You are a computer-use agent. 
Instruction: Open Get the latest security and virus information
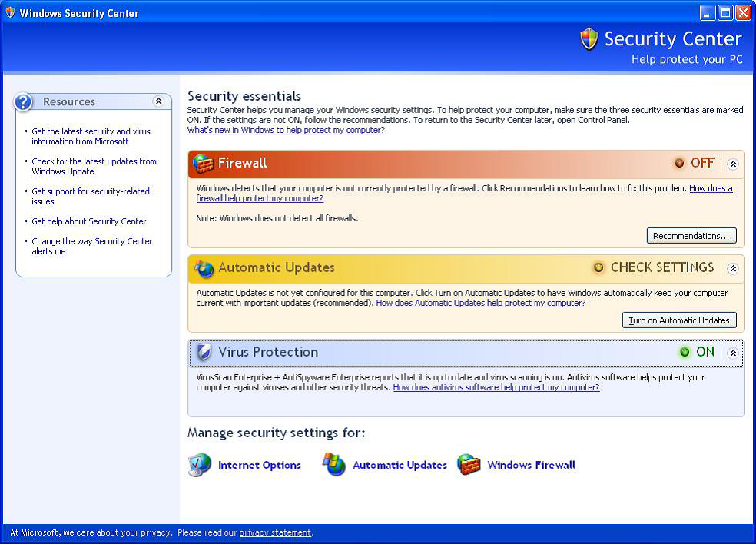coord(91,137)
